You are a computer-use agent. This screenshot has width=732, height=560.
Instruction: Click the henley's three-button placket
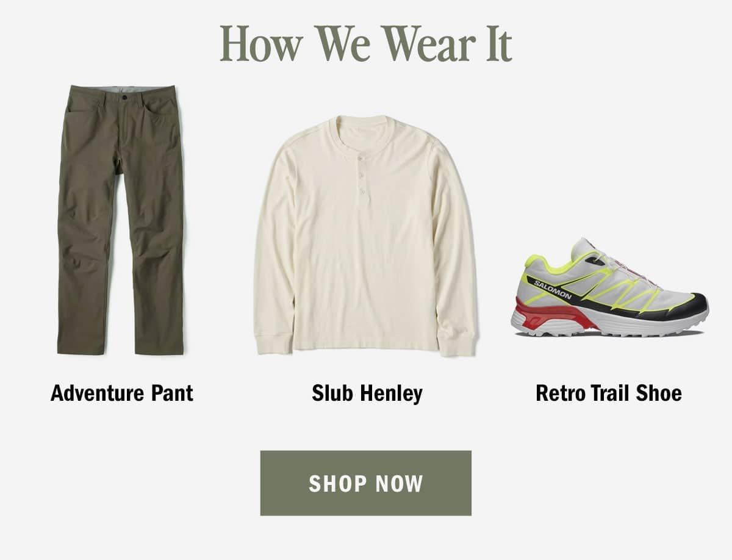[362, 174]
